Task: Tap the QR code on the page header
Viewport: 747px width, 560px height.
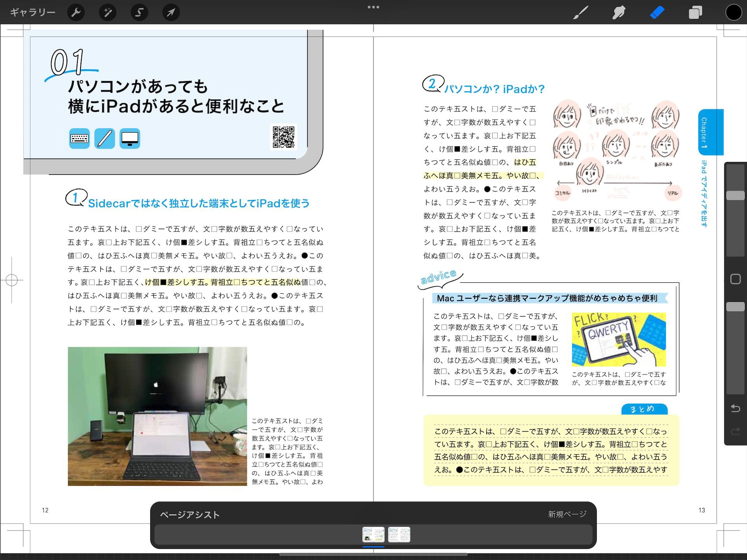Action: 284,137
